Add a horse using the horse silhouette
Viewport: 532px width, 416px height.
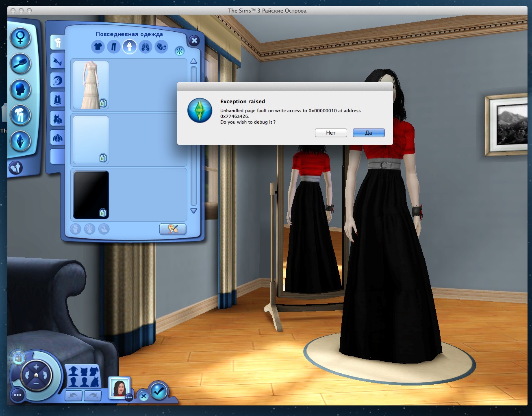click(95, 382)
